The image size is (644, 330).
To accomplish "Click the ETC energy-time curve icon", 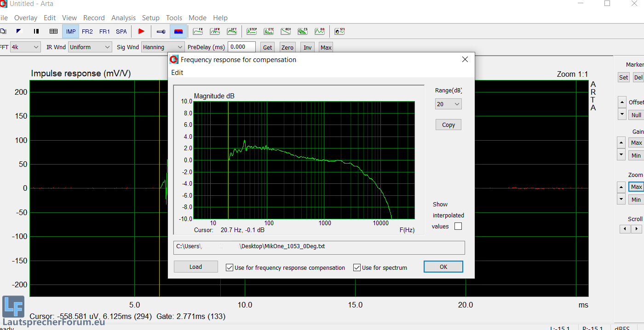I will (x=269, y=31).
